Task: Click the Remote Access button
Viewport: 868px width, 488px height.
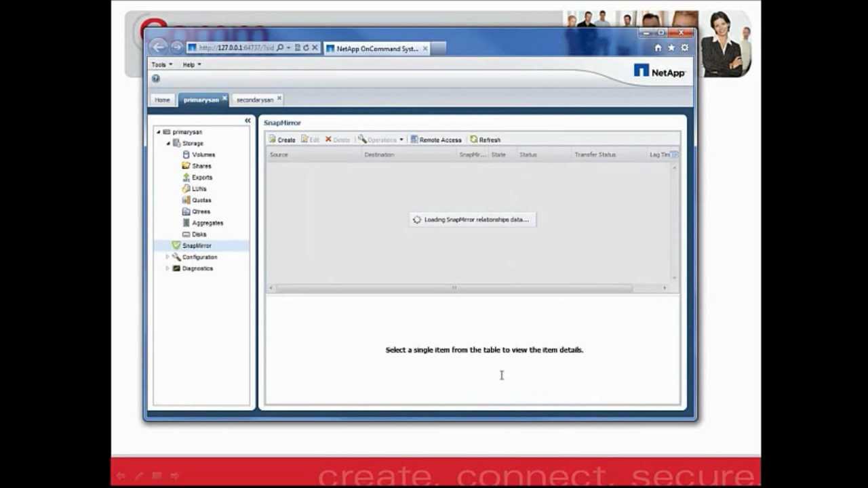Action: click(435, 140)
